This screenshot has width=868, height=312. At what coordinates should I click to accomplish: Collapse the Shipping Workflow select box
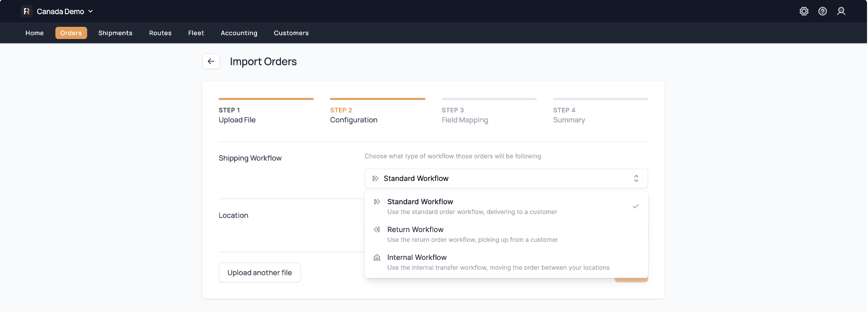(x=505, y=178)
